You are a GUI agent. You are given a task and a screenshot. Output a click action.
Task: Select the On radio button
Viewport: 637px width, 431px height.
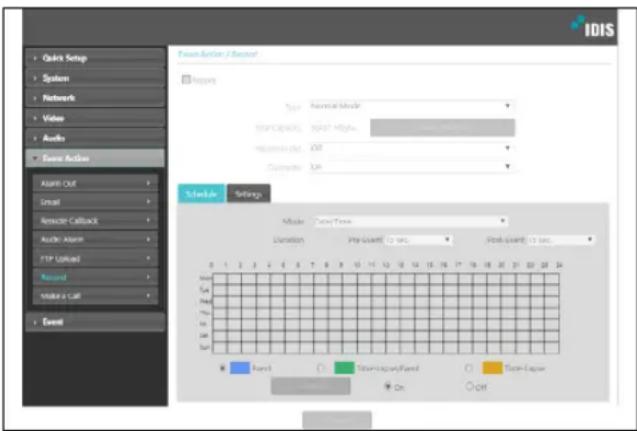pos(388,386)
